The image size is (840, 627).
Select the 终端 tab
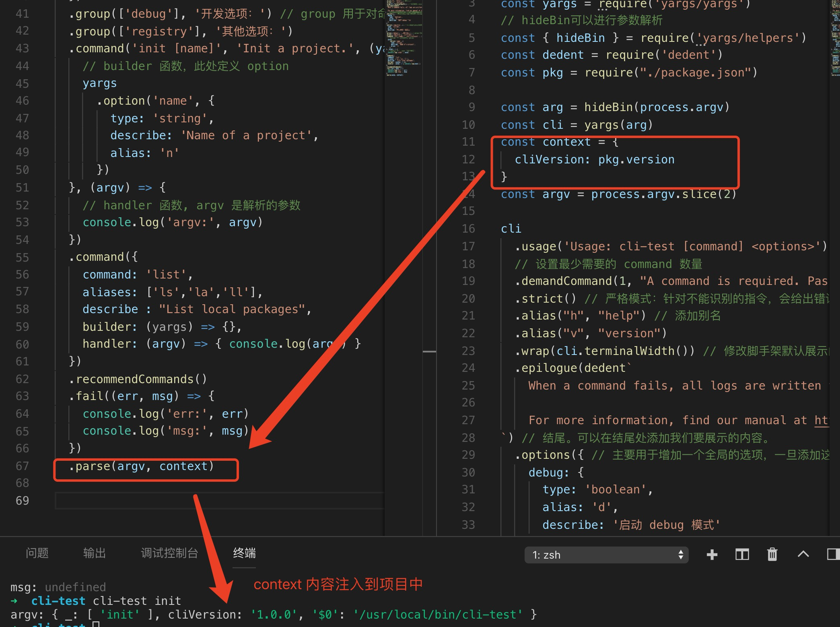click(244, 553)
